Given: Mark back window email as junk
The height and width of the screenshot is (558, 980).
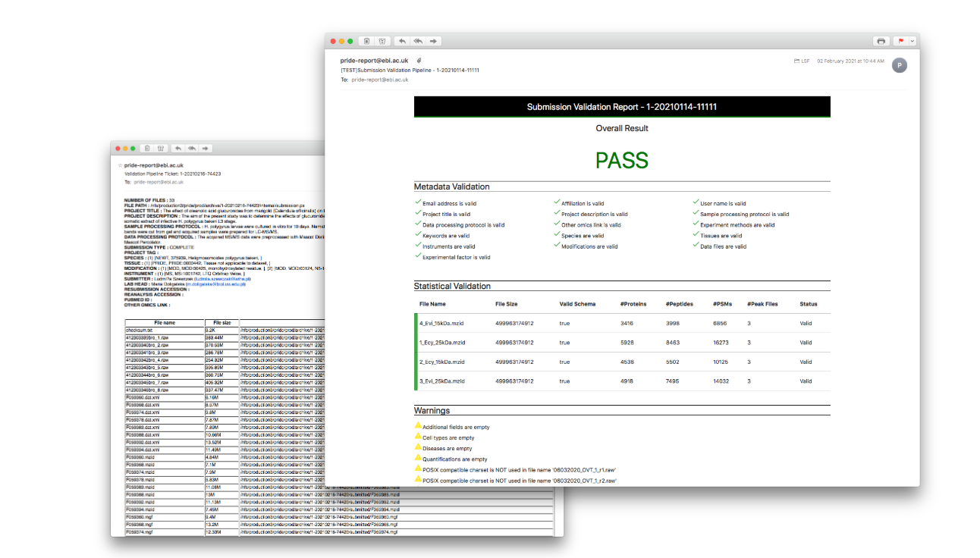Looking at the screenshot, I should point(161,148).
